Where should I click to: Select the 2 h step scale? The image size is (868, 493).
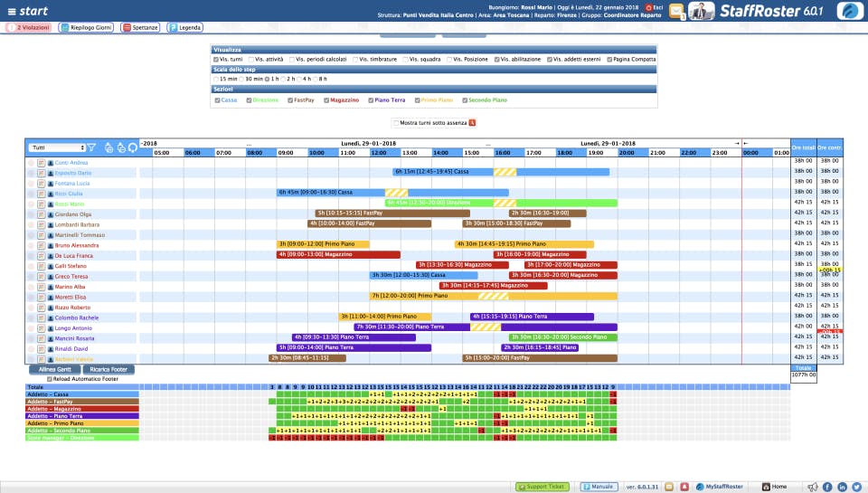point(283,80)
